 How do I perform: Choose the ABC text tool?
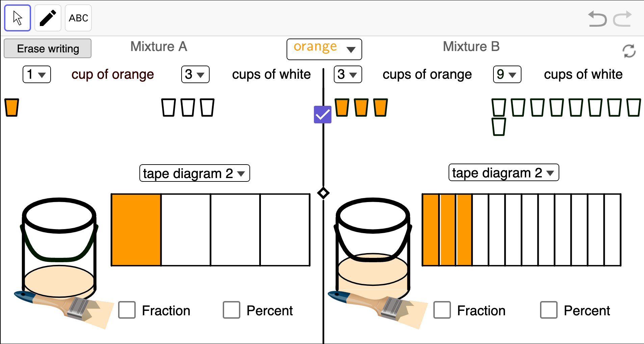pyautogui.click(x=78, y=18)
